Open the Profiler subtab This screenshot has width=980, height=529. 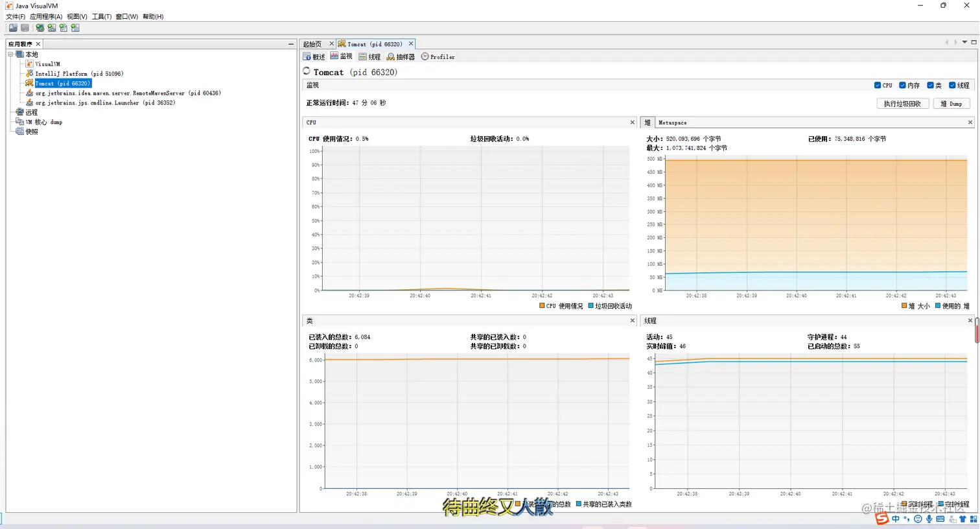(x=438, y=57)
